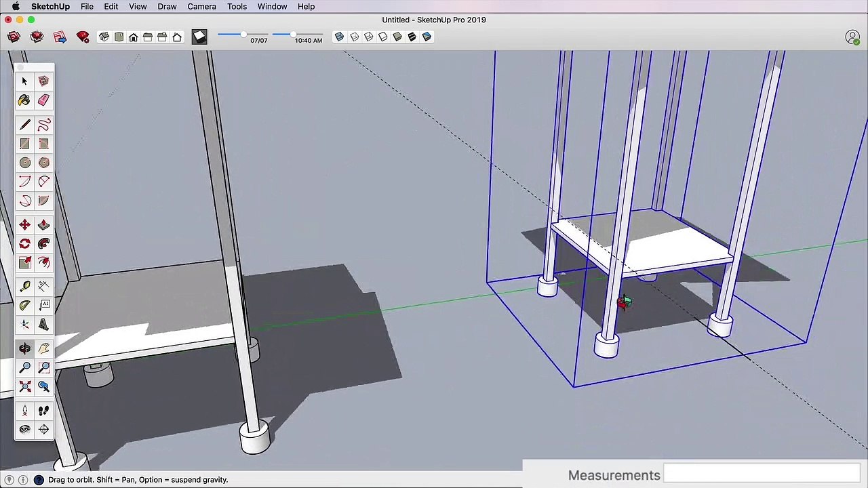Enable Wireframe style
Image resolution: width=868 pixels, height=488 pixels.
(368, 37)
